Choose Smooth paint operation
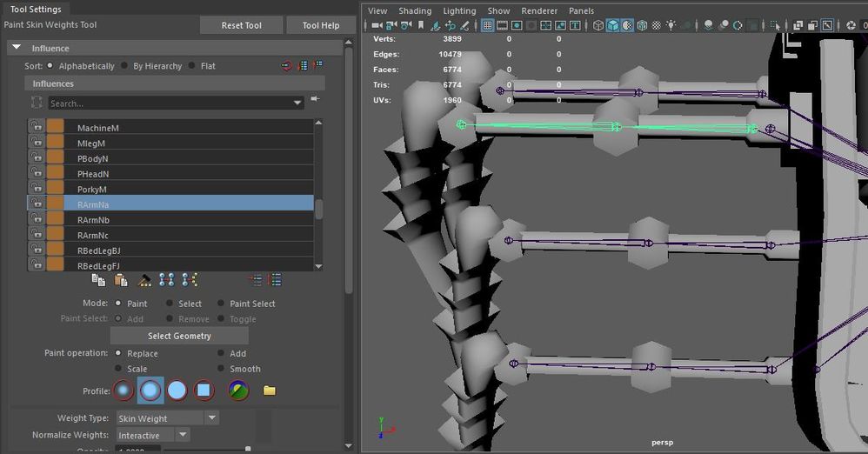 [220, 369]
